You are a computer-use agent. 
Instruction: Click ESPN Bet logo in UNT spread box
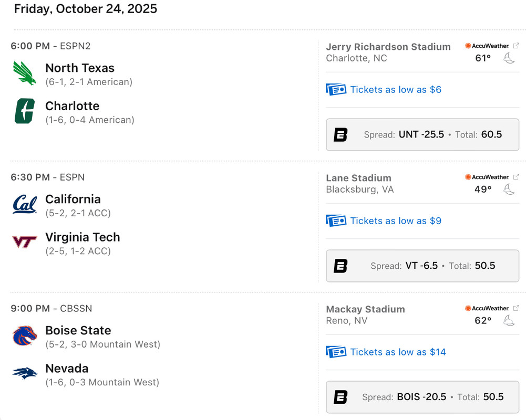pyautogui.click(x=341, y=135)
